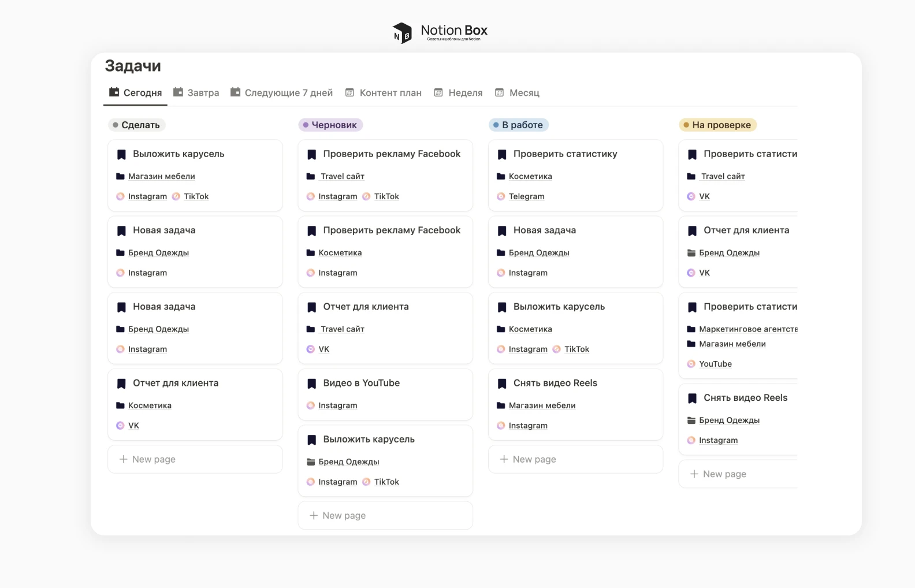Image resolution: width=915 pixels, height=588 pixels.
Task: Click the folder icon next to Маркетинговое агентство
Action: pyautogui.click(x=691, y=329)
